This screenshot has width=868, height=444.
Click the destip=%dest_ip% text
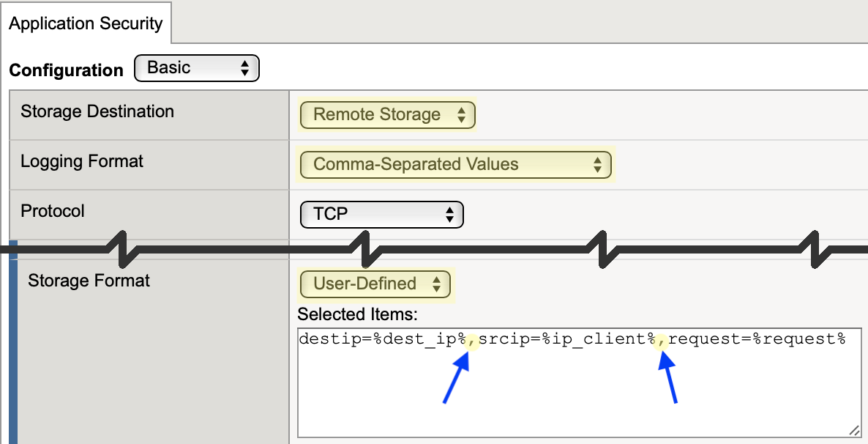tap(383, 338)
